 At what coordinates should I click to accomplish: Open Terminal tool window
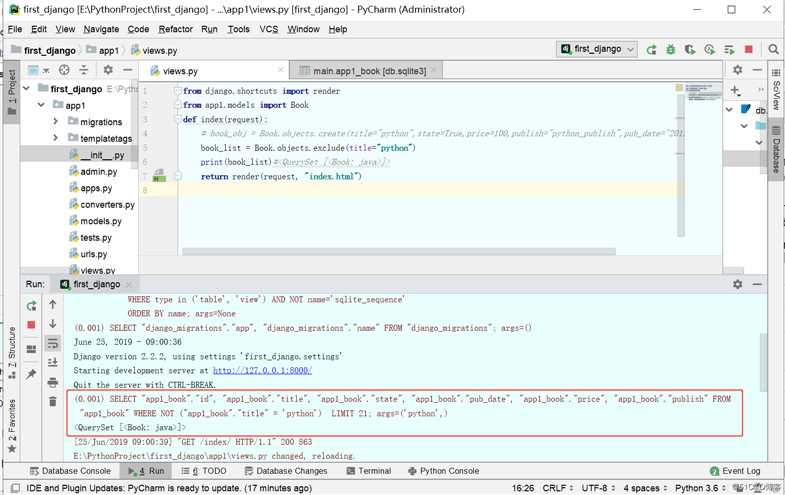pos(368,471)
